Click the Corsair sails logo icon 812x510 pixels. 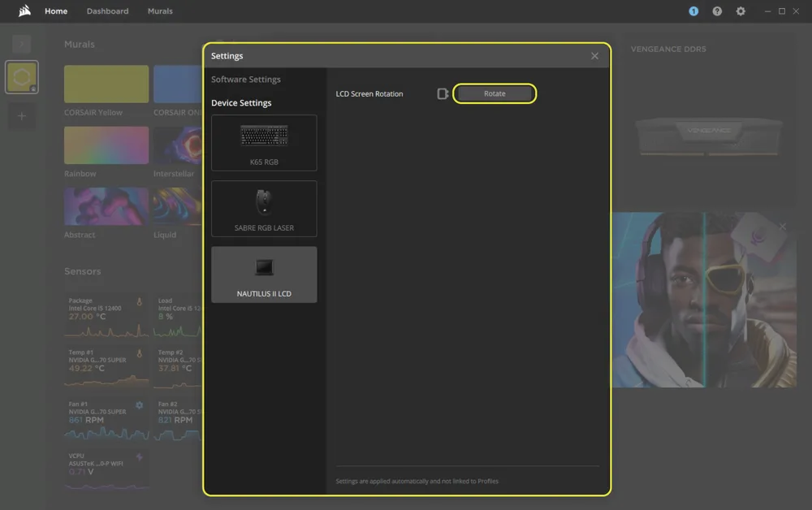(24, 11)
